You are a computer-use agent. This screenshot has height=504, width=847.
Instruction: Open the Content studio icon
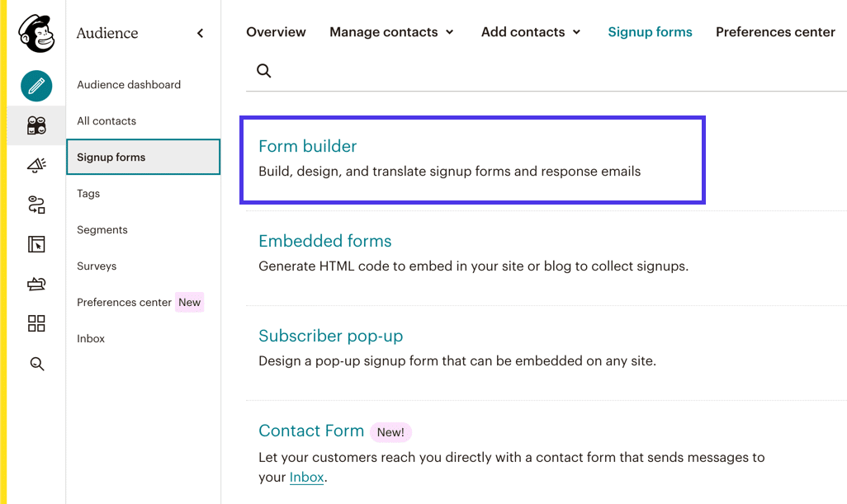pyautogui.click(x=36, y=284)
